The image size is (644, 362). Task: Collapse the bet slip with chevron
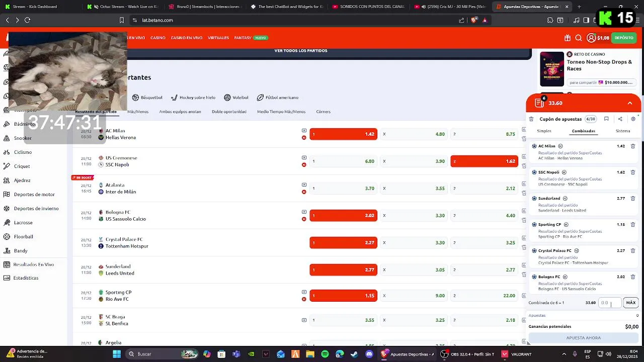click(630, 103)
